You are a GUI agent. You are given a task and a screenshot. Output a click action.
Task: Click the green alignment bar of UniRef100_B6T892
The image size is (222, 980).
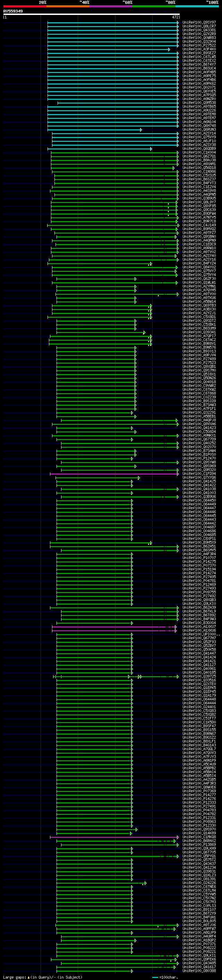(120, 616)
